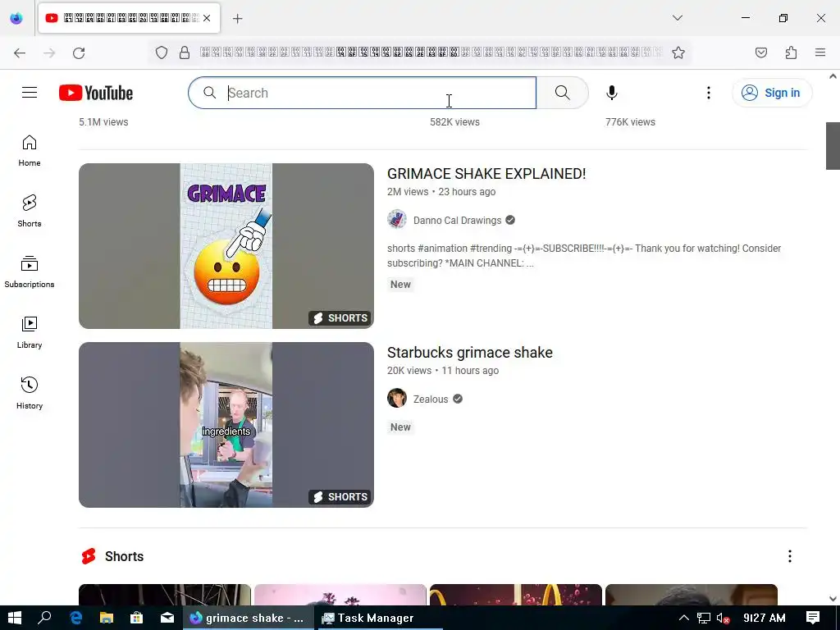Go to Home in sidebar
The width and height of the screenshot is (840, 630).
click(x=30, y=151)
